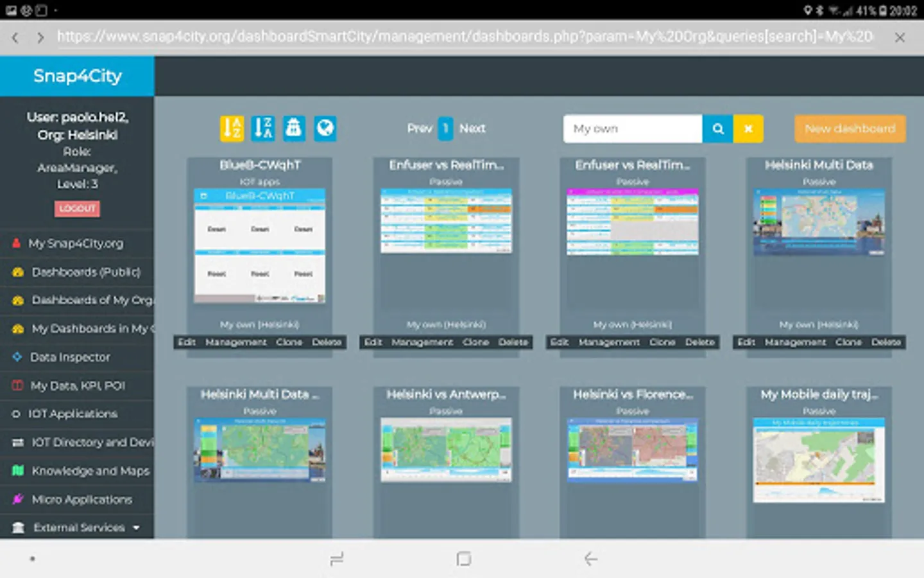Edit the Helsinki Multi Data dashboard
Screen dimensions: 924x578
(746, 342)
